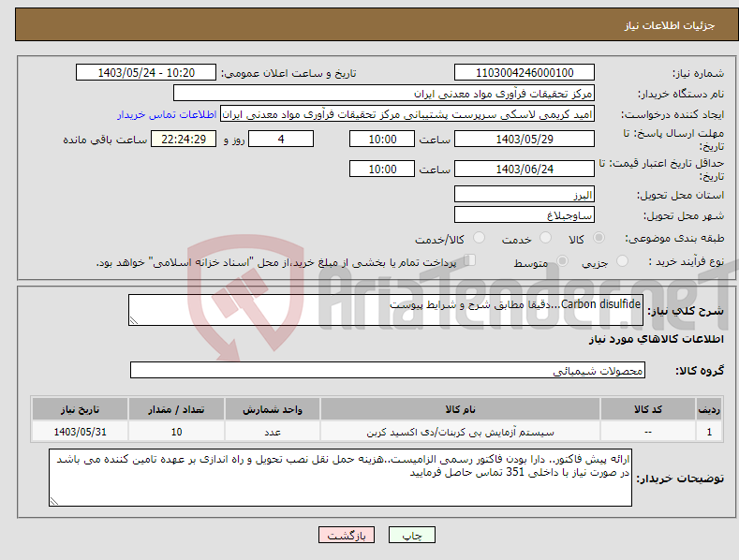Click the price validity time field on the 1403/06/24 row
Screen dimensions: 739x560
tap(382, 169)
